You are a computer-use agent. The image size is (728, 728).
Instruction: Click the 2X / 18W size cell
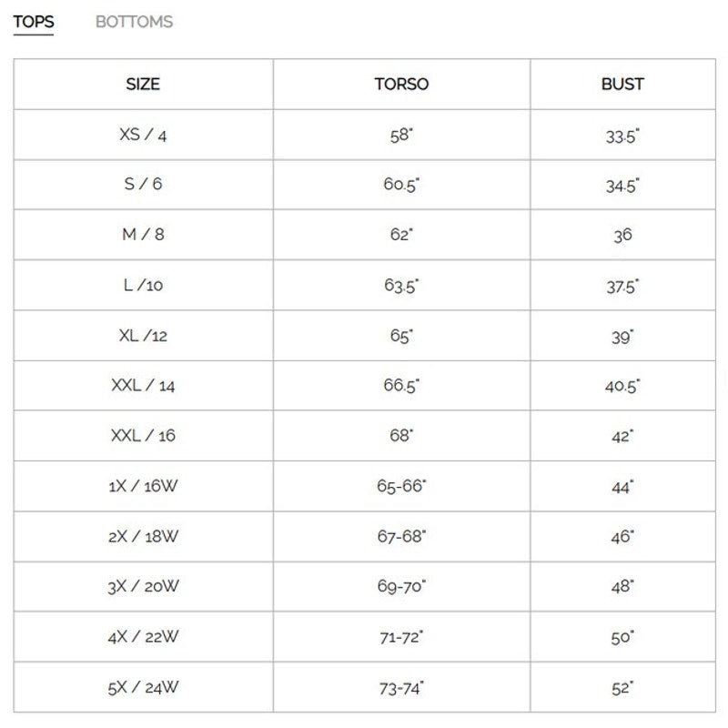[143, 536]
